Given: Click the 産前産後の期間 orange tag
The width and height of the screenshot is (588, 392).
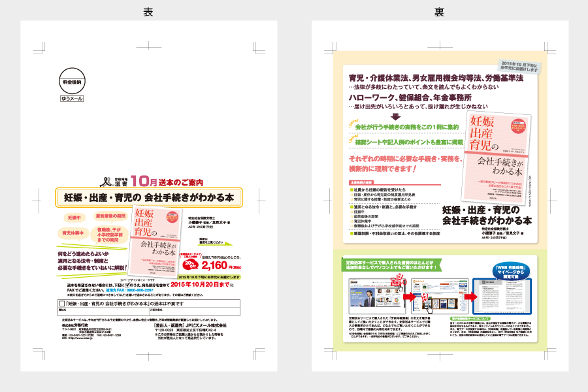Looking at the screenshot, I should [109, 215].
